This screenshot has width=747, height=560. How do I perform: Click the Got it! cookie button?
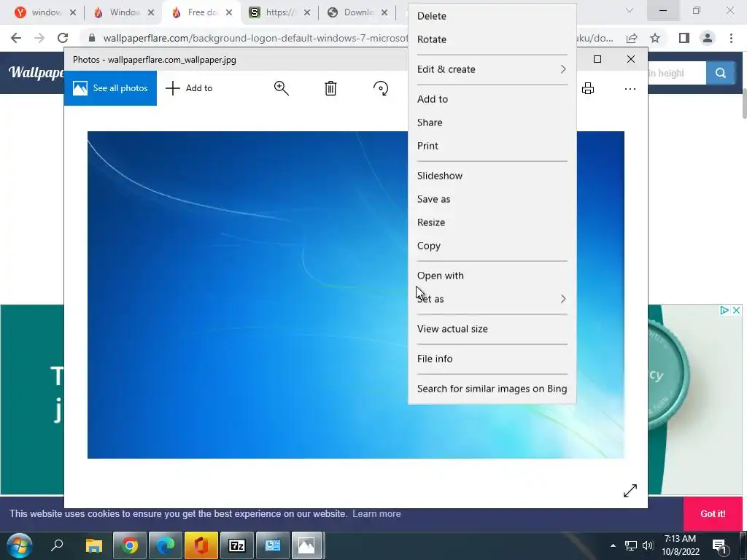[713, 514]
